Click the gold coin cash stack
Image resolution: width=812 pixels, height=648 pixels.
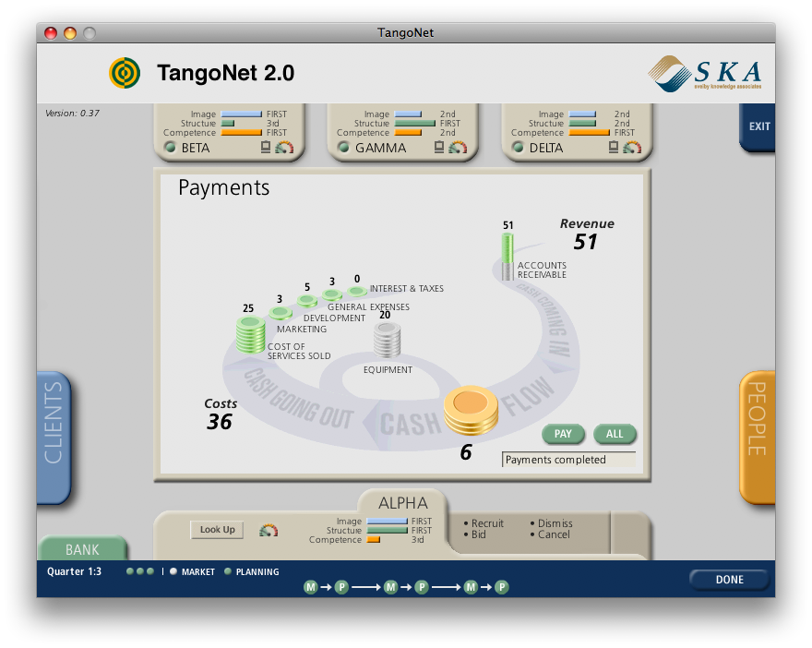click(x=471, y=412)
